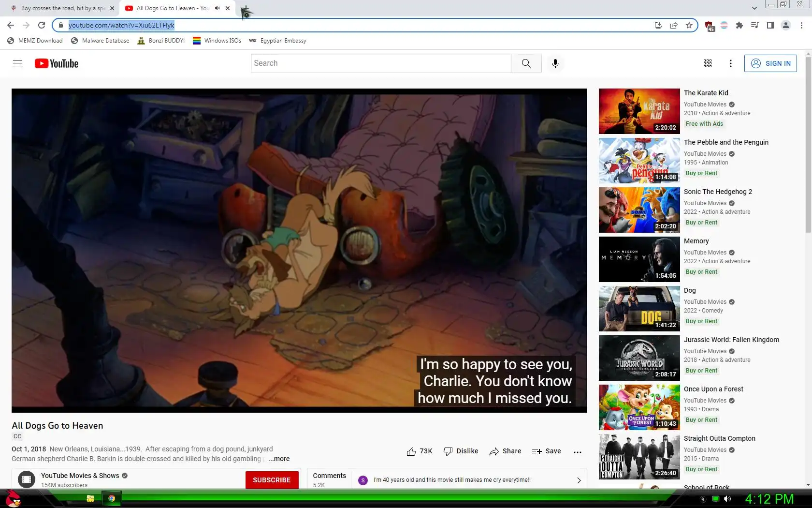Open the YouTube guide hamburger menu
Screen dimensions: 812x508
click(17, 63)
